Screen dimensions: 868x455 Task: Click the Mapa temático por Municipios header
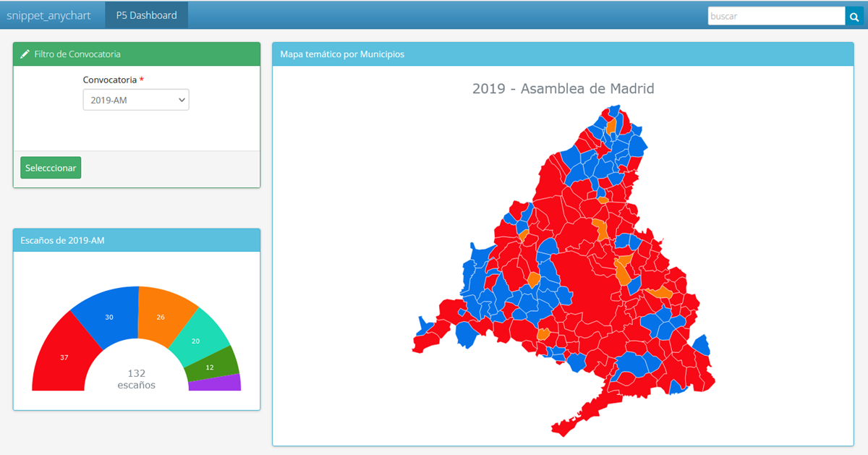[342, 54]
